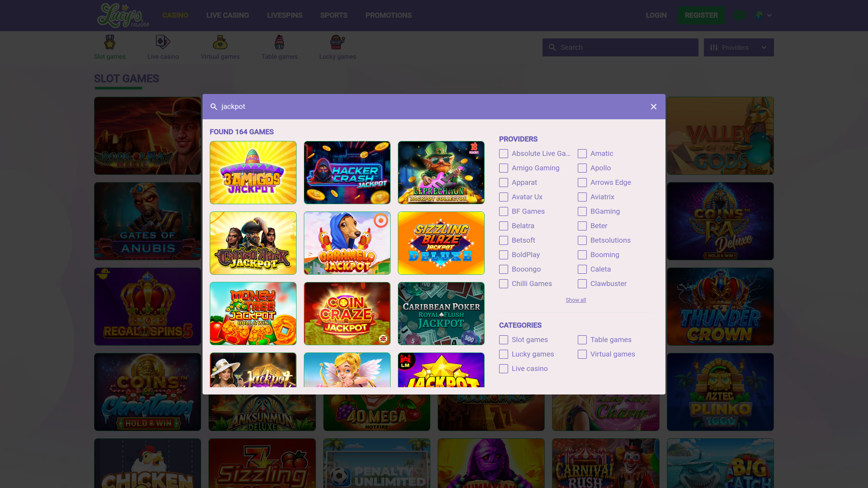Open the language selector chevron
The image size is (868, 488).
769,15
